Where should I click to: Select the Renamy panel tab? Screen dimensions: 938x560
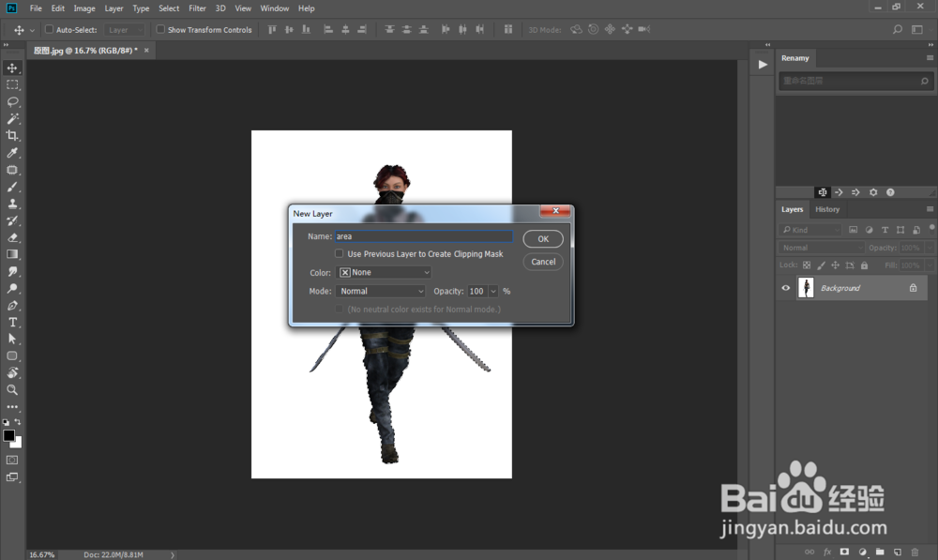tap(795, 58)
